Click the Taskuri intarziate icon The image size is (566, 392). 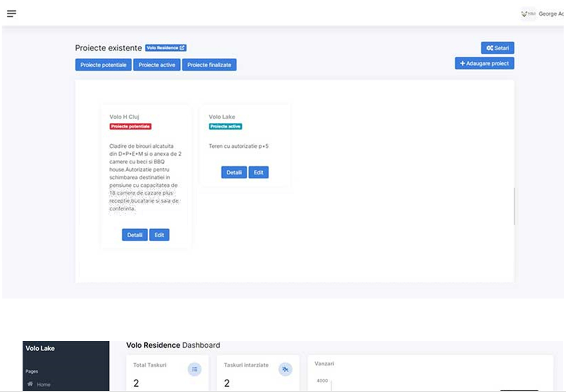tap(285, 369)
